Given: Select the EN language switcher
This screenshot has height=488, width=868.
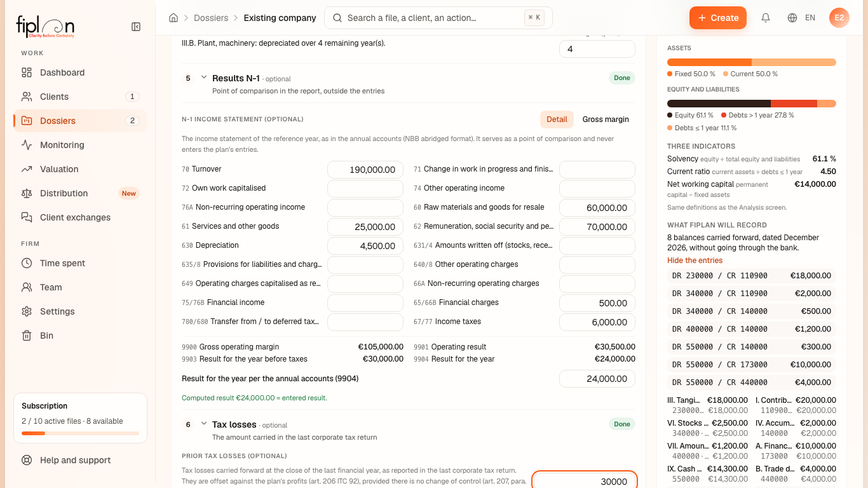Looking at the screenshot, I should [810, 18].
